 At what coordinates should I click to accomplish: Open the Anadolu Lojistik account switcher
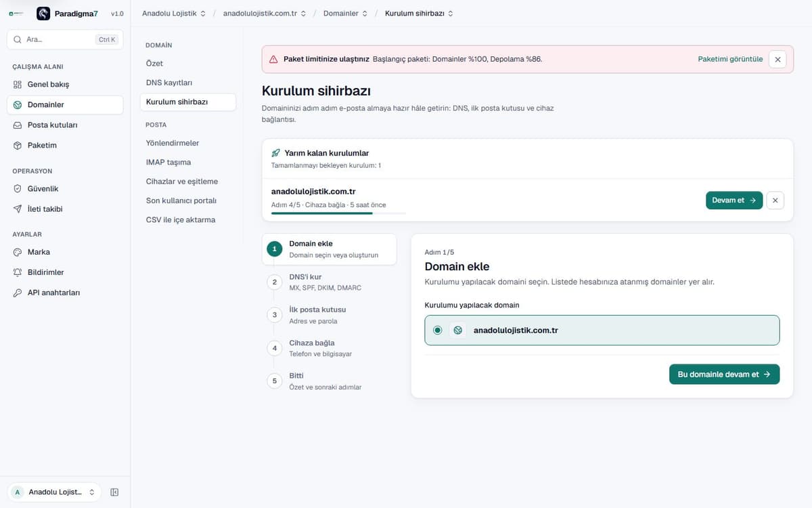pos(54,492)
